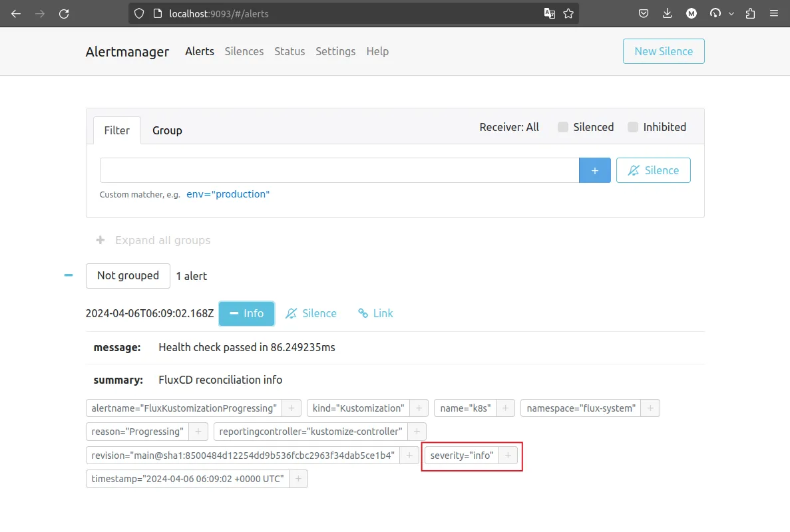Add namespace="flux-system" to filter via plus icon
This screenshot has width=790, height=532.
[x=650, y=408]
